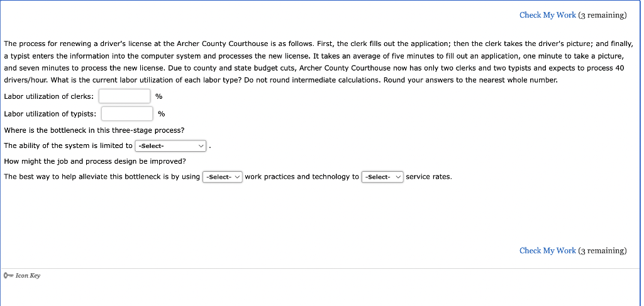Click the 'service rates.' text
Image resolution: width=644 pixels, height=306 pixels.
click(429, 177)
